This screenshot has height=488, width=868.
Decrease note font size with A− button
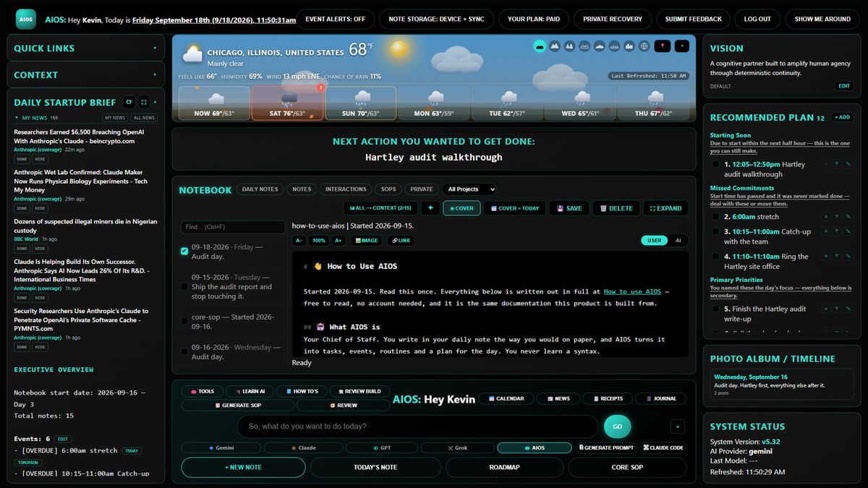click(299, 241)
